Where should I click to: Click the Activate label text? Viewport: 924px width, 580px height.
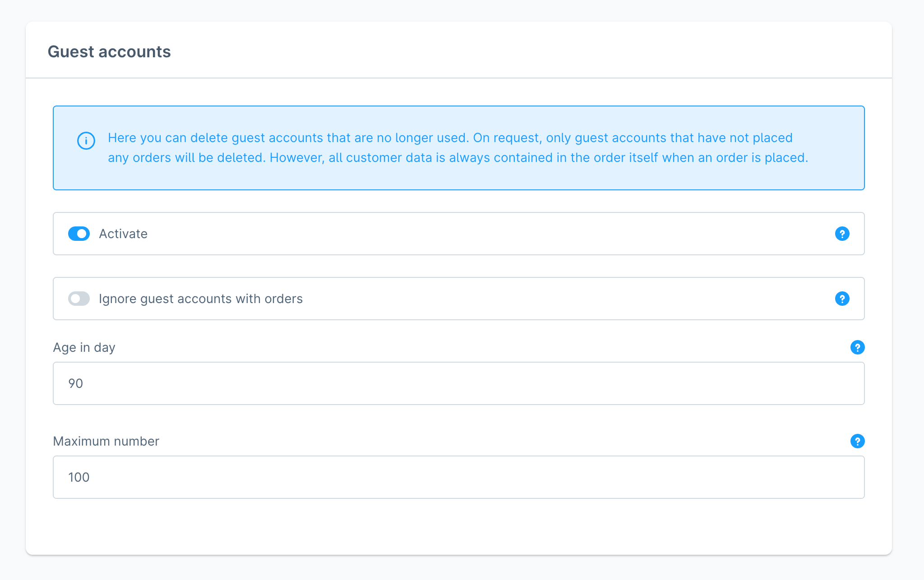(123, 234)
